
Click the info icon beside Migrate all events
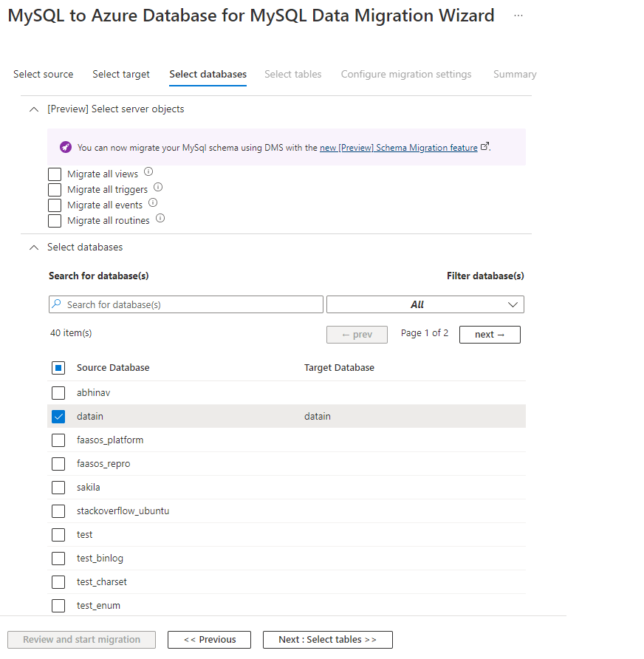coord(153,203)
